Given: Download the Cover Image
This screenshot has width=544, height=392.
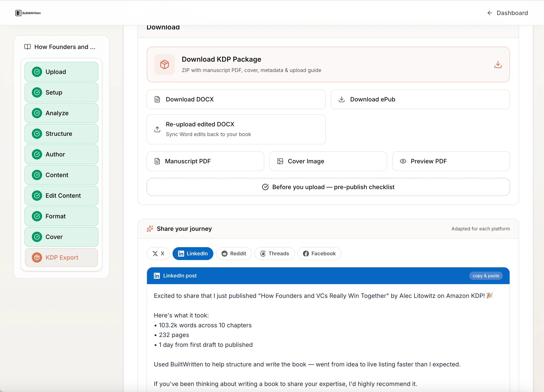Looking at the screenshot, I should click(x=328, y=161).
